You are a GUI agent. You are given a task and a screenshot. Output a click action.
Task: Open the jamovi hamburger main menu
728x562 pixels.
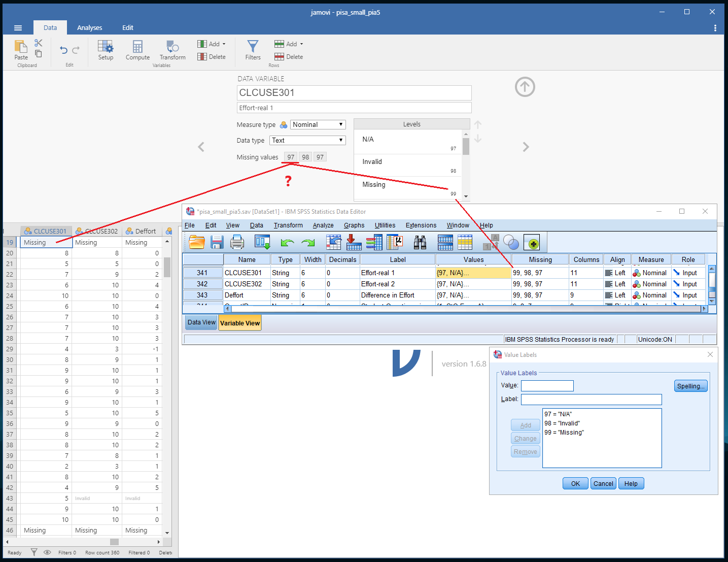[18, 28]
